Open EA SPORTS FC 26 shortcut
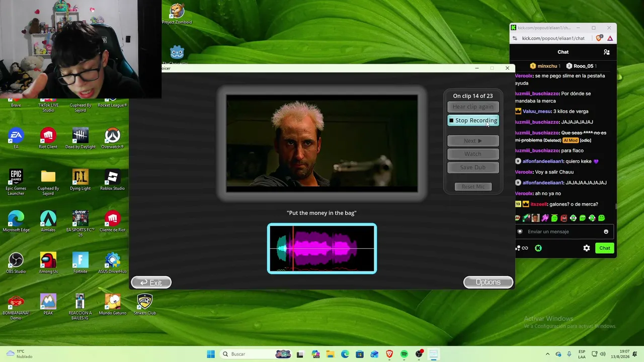Viewport: 644px width, 362px height. pos(80,224)
